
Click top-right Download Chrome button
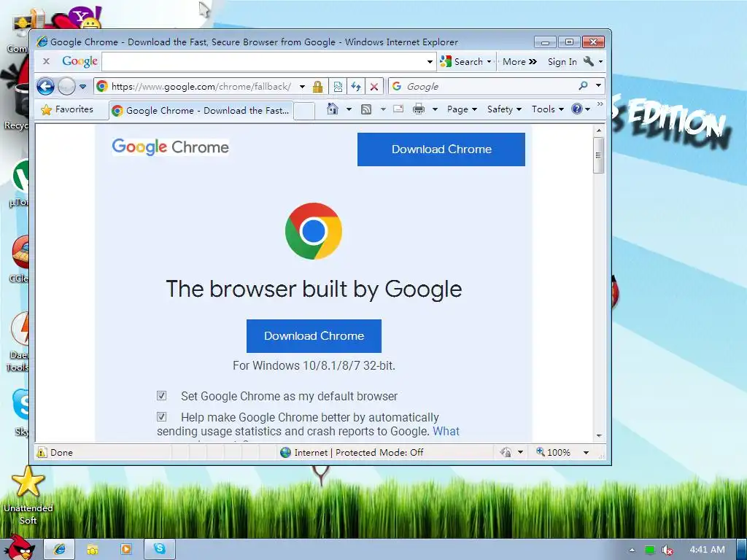(441, 149)
